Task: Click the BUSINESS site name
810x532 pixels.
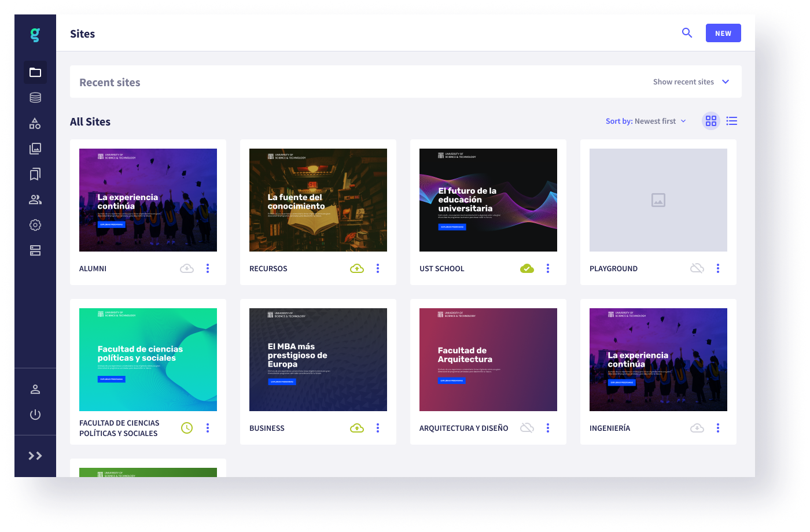Action: point(267,428)
